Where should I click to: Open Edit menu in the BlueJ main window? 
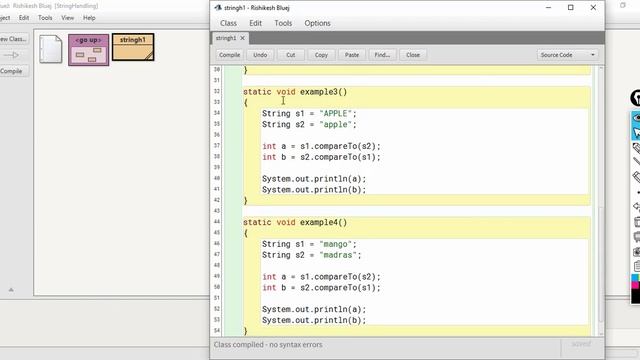tap(24, 18)
